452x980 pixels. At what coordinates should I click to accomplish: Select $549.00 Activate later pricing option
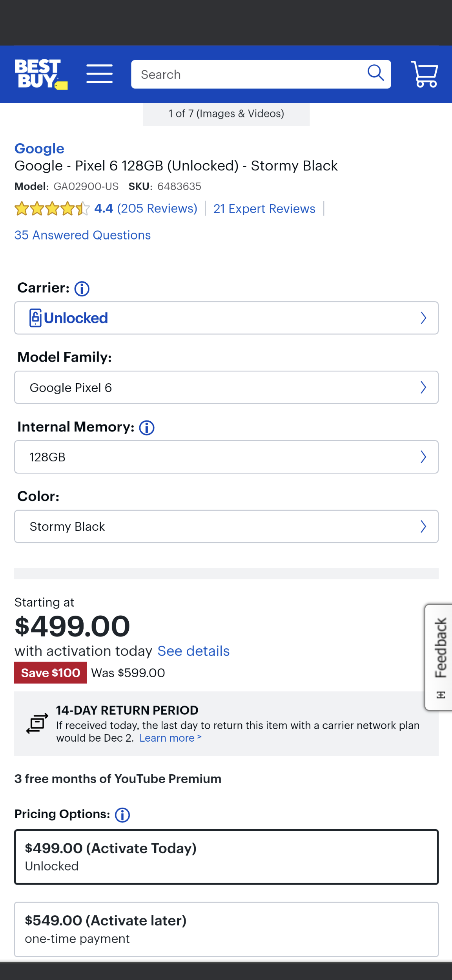(226, 929)
